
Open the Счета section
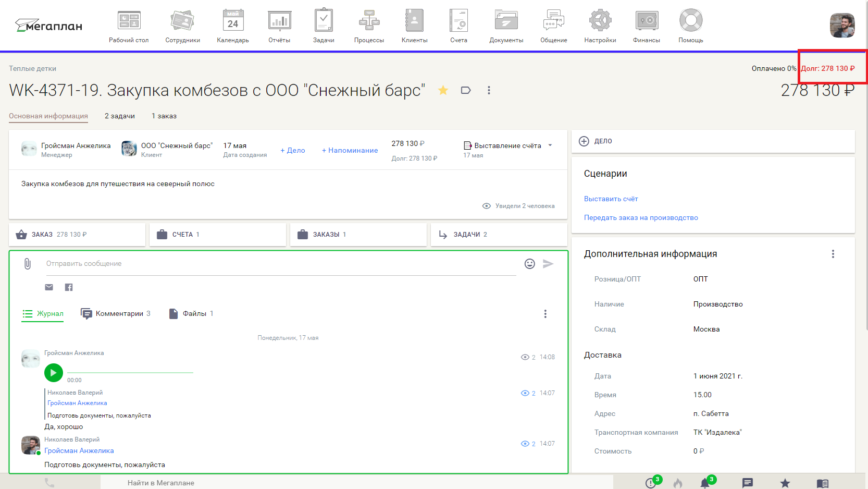pyautogui.click(x=458, y=26)
